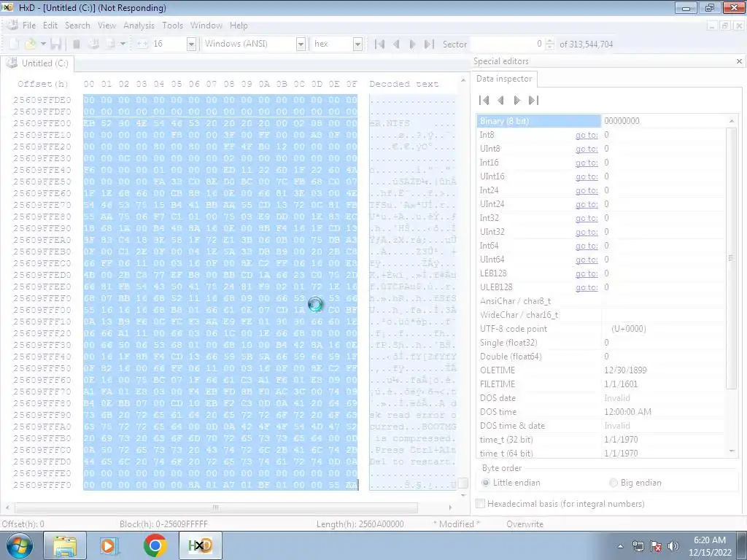Image resolution: width=747 pixels, height=560 pixels.
Task: Go to last sector in toolbar
Action: click(429, 44)
